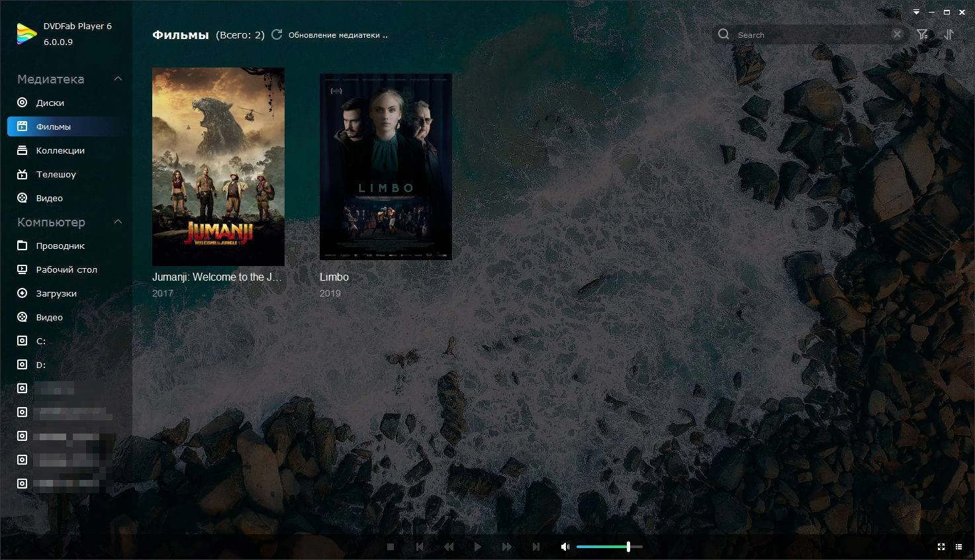The image size is (975, 560).
Task: Open the Limbo movie poster
Action: tap(386, 167)
